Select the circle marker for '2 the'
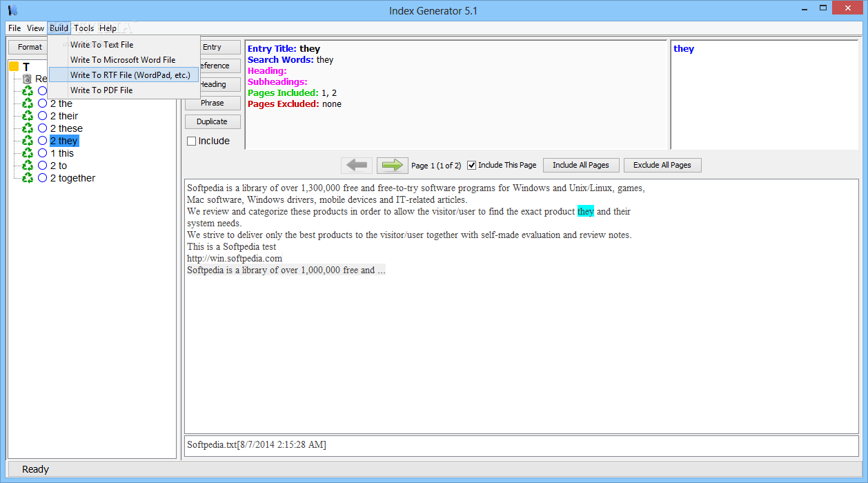The image size is (868, 483). click(x=43, y=103)
